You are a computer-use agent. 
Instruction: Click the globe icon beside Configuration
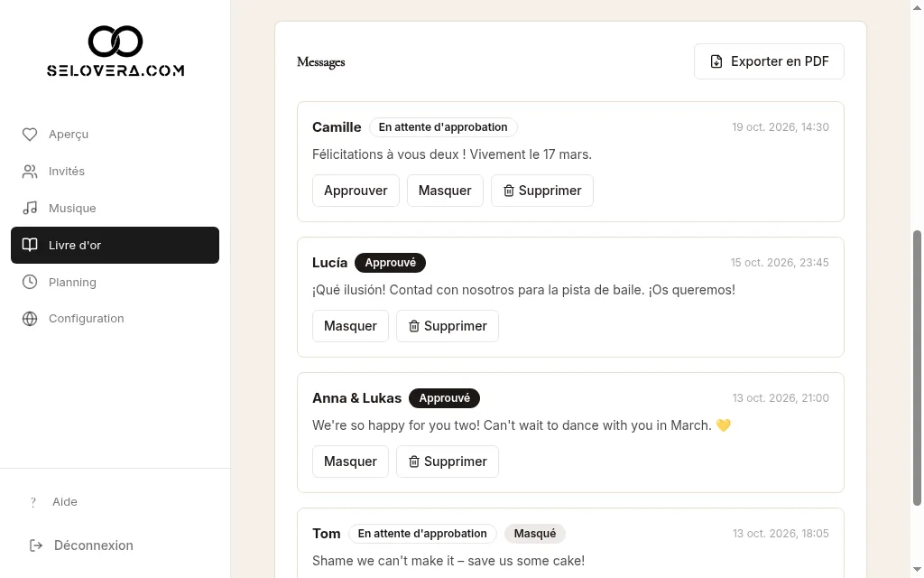30,319
